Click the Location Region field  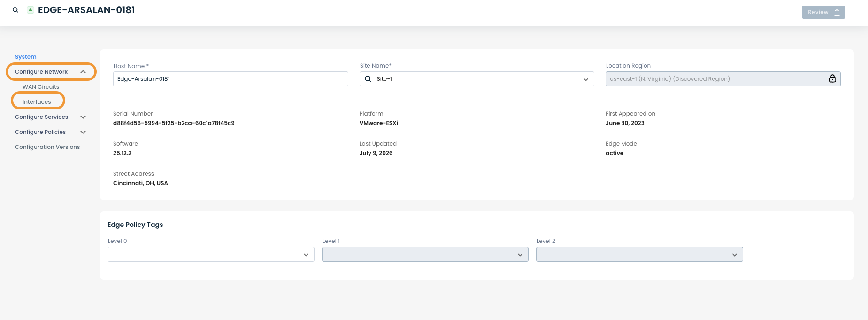click(x=723, y=79)
